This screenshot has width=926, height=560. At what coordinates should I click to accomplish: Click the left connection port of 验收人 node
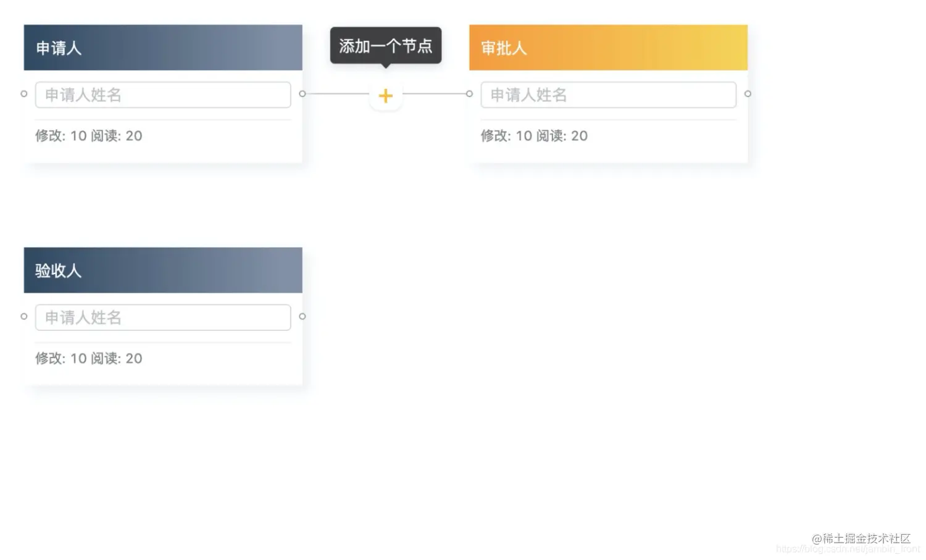point(23,316)
